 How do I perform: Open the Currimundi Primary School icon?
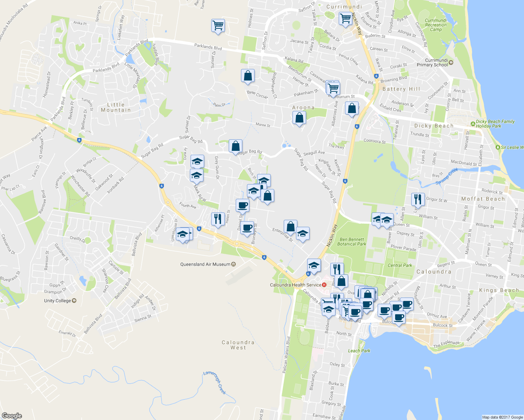click(451, 63)
